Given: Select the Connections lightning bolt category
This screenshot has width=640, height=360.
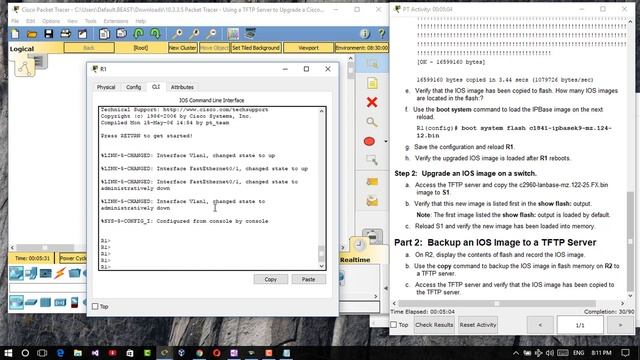Looking at the screenshot, I should (x=60, y=273).
